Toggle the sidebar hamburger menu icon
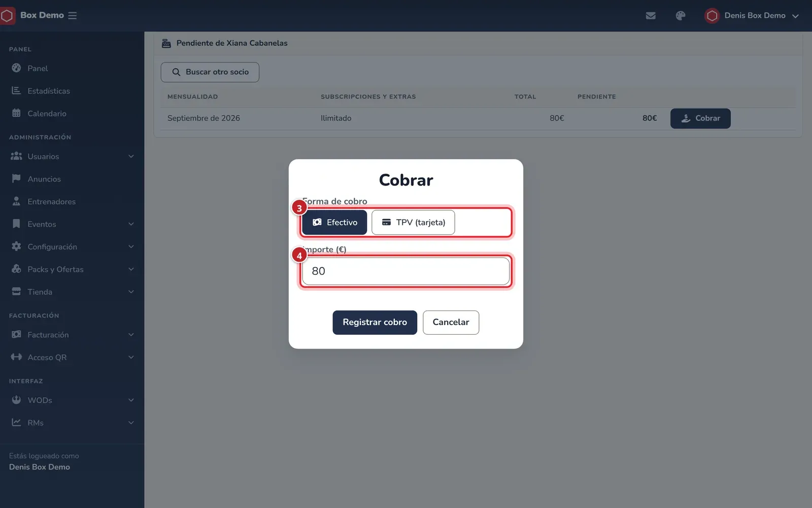This screenshot has height=508, width=812. tap(73, 16)
